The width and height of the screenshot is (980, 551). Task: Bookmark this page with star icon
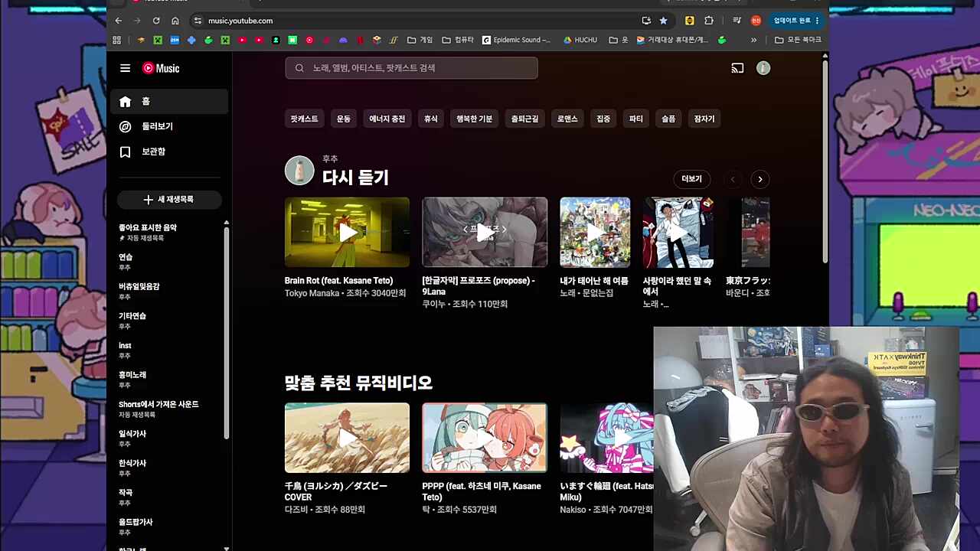(663, 21)
